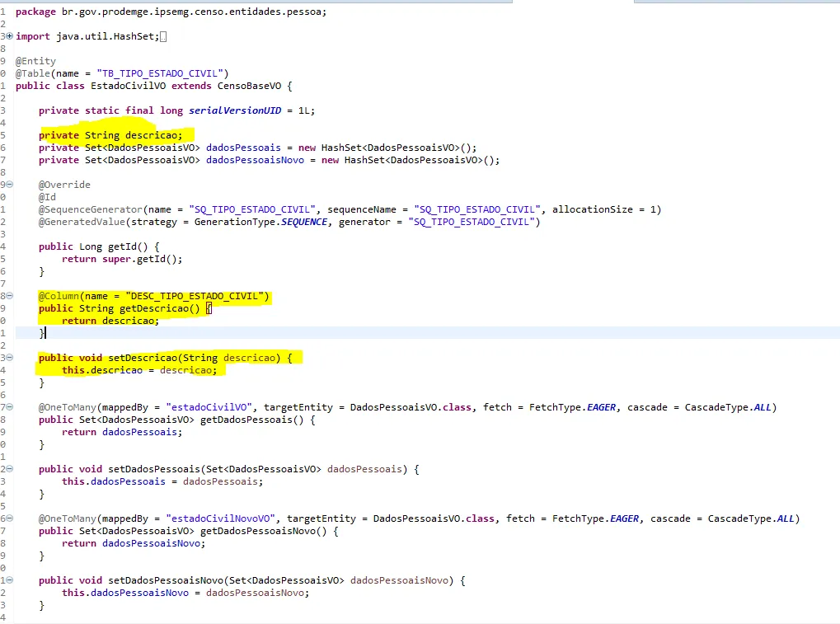840x624 pixels.
Task: Click the superclass name 'CensoBaseVO'
Action: coord(249,86)
